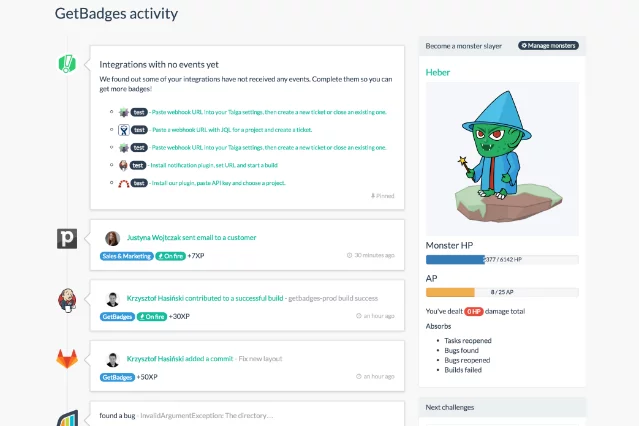
Task: Open 'Krzysztof Hasiński contributed to a successful build'
Action: [x=205, y=298]
